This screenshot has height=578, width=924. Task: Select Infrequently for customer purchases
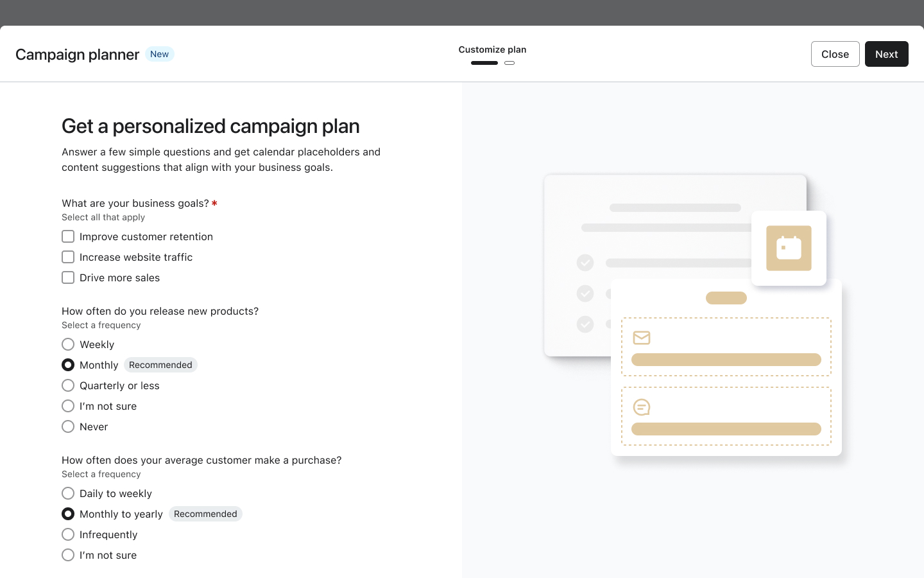point(68,534)
